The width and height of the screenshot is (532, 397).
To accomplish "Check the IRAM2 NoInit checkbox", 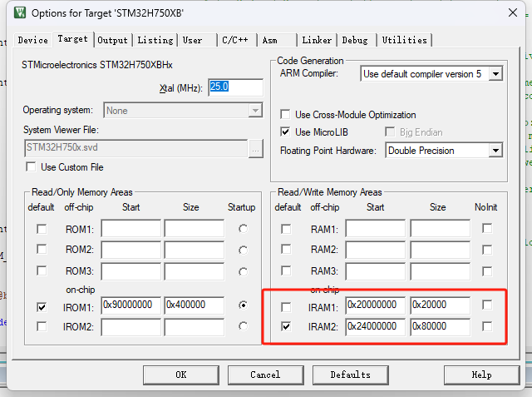I will 487,326.
